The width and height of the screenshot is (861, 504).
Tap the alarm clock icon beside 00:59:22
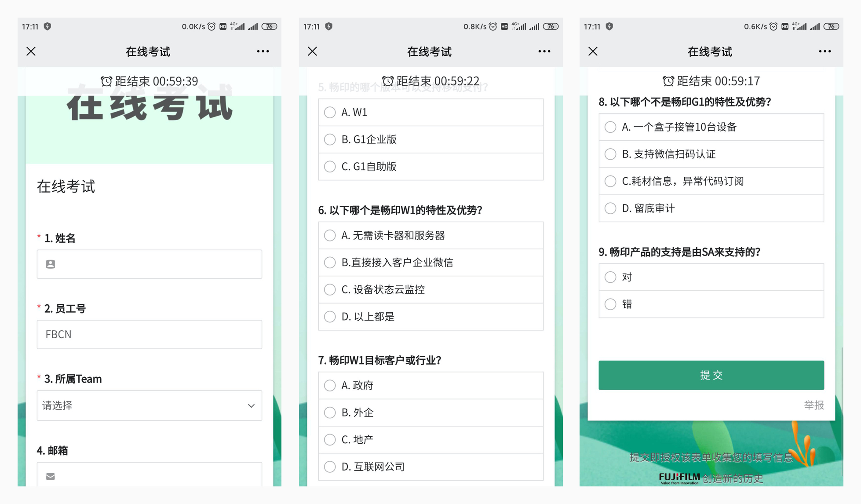tap(388, 81)
